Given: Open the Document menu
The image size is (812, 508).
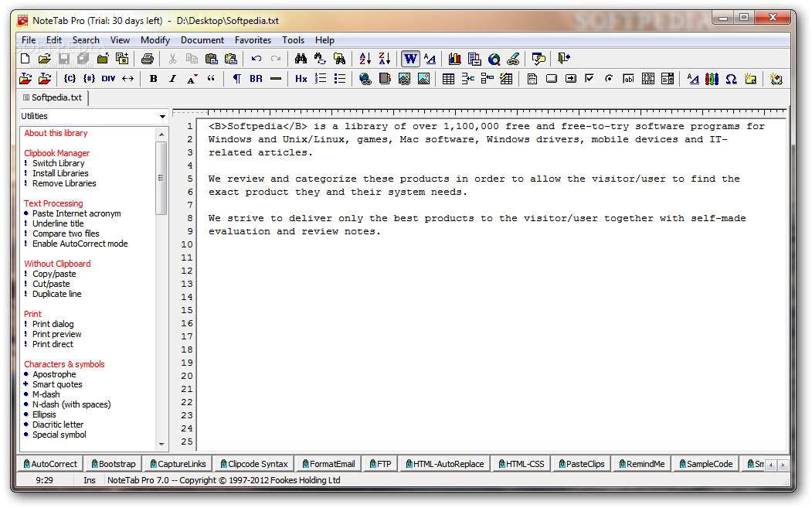Looking at the screenshot, I should pyautogui.click(x=202, y=40).
